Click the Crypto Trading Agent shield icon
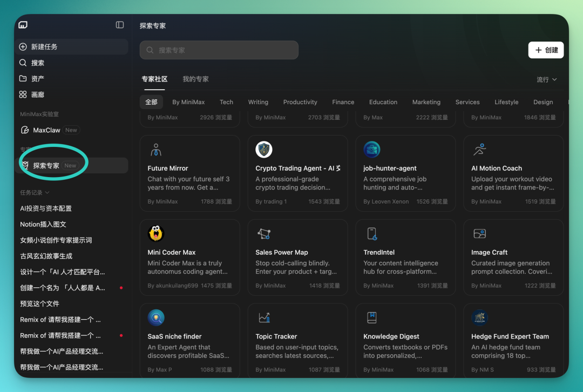Viewport: 583px width, 392px height. click(264, 150)
